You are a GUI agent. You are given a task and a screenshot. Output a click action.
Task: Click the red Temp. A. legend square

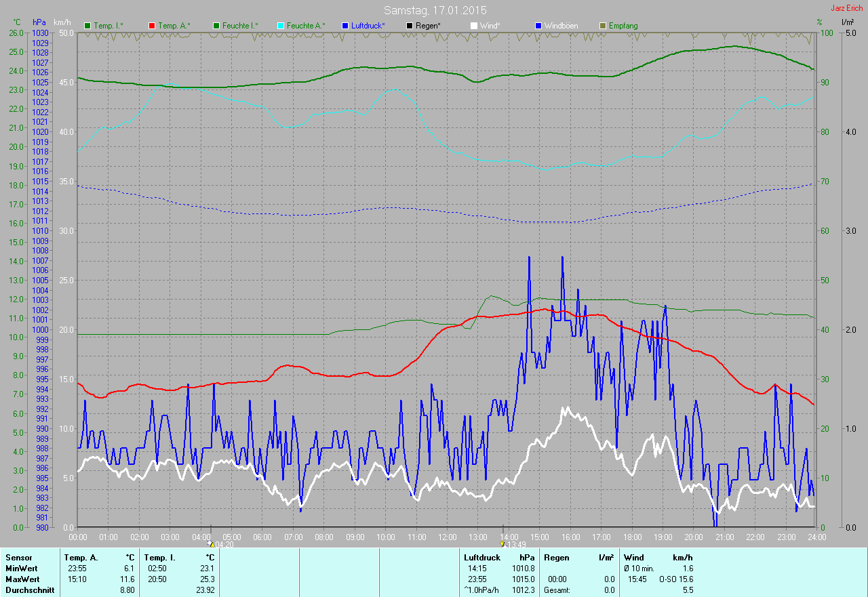tap(152, 26)
